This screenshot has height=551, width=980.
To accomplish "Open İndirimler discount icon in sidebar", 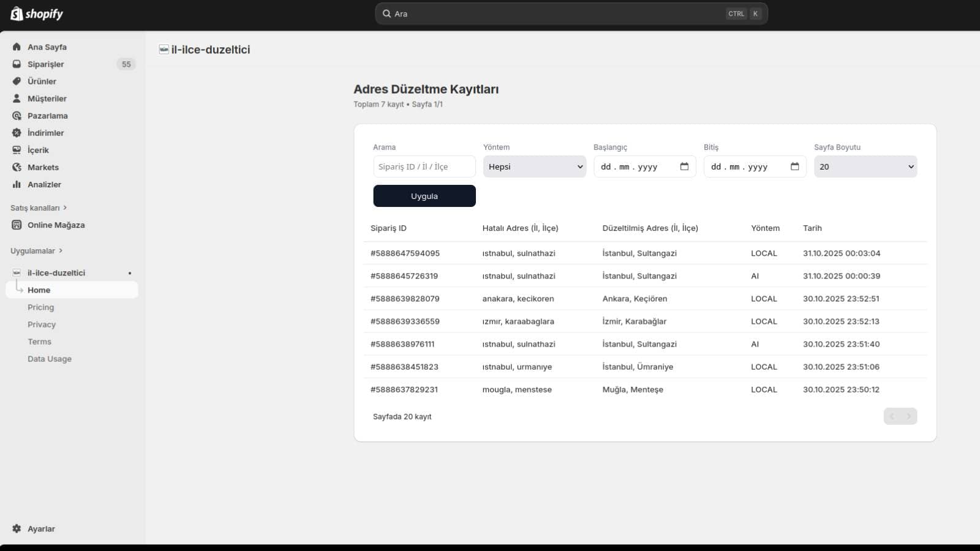I will coord(17,132).
